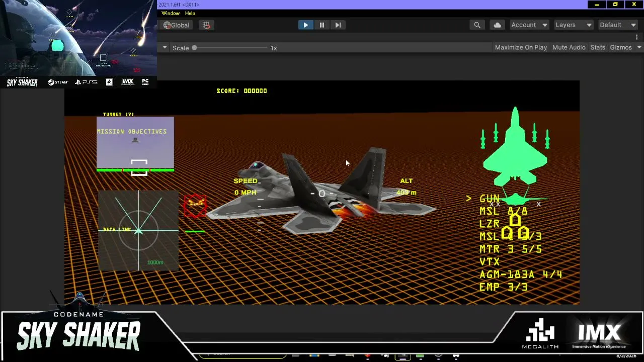Toggle Gizmos in the Game view
This screenshot has height=362, width=644.
pyautogui.click(x=620, y=47)
